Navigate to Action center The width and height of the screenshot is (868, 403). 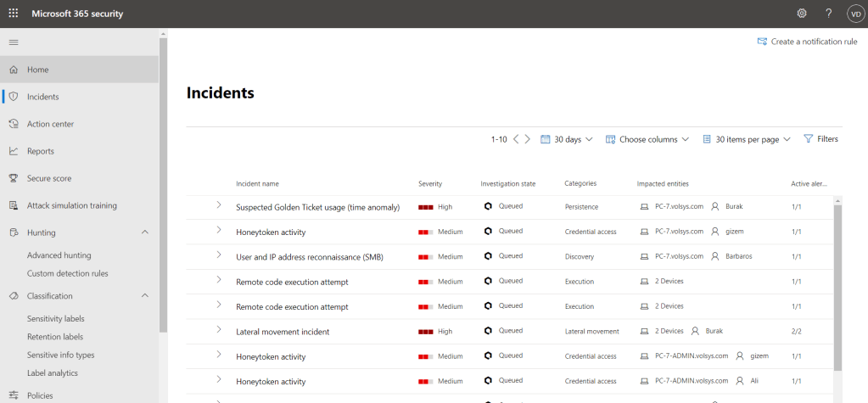[x=50, y=124]
